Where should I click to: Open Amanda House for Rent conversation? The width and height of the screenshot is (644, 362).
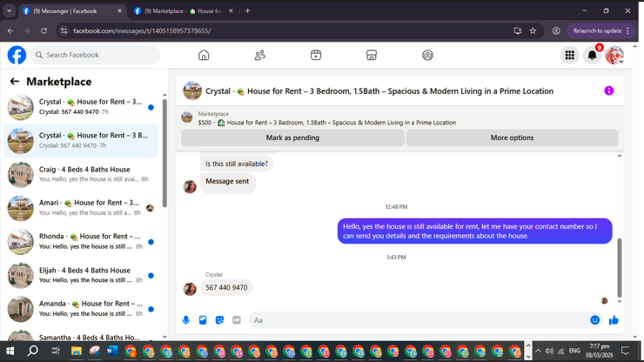[80, 309]
